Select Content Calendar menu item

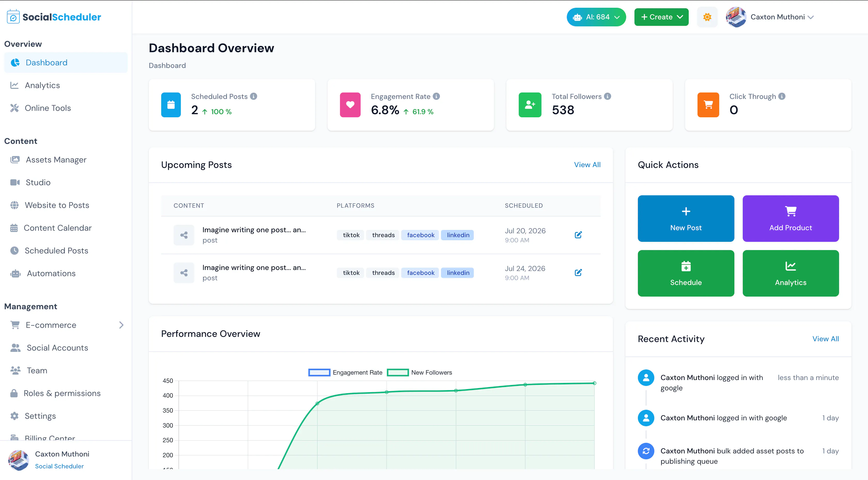[66, 228]
